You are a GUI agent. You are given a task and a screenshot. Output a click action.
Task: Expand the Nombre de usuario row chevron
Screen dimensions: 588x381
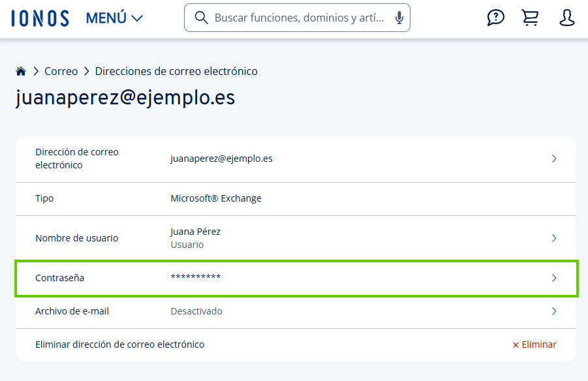553,238
